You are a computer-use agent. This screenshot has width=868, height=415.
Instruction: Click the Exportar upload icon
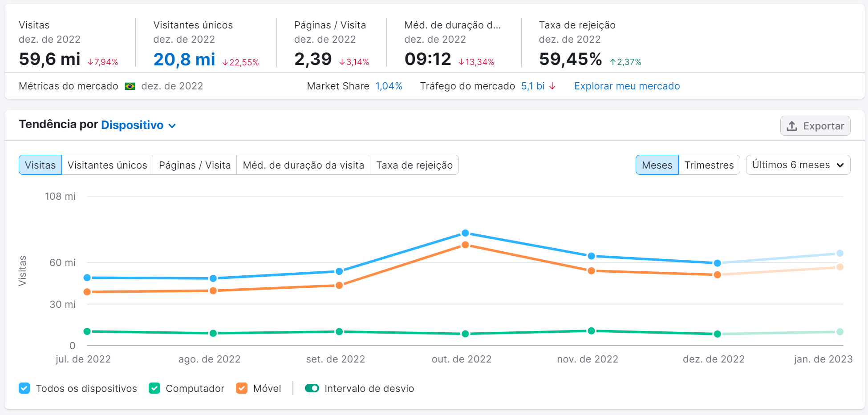(x=792, y=126)
